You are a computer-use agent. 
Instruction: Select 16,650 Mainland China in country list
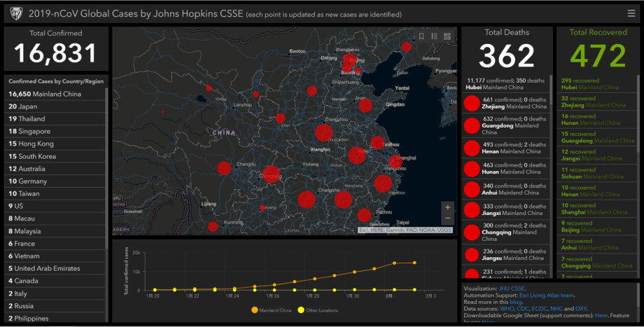pos(55,94)
